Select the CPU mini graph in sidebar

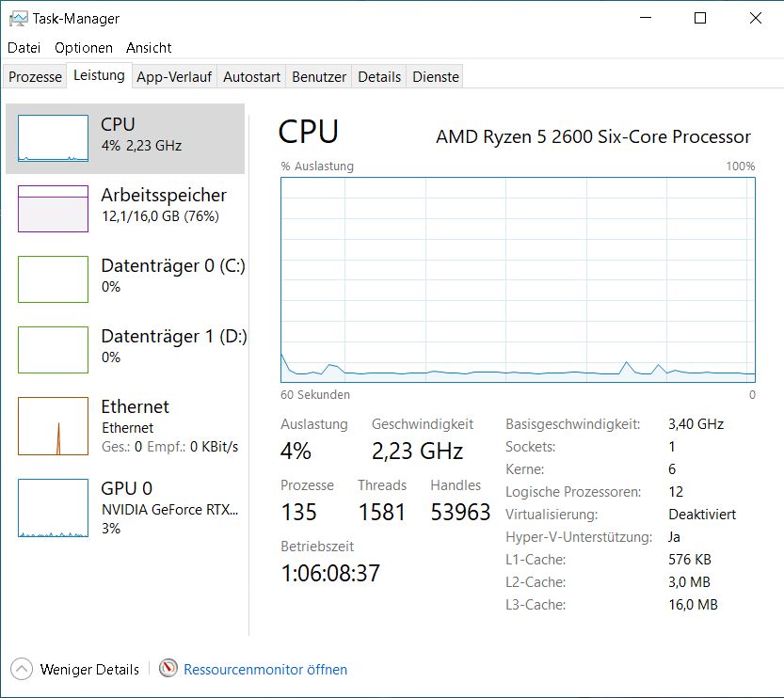coord(53,138)
